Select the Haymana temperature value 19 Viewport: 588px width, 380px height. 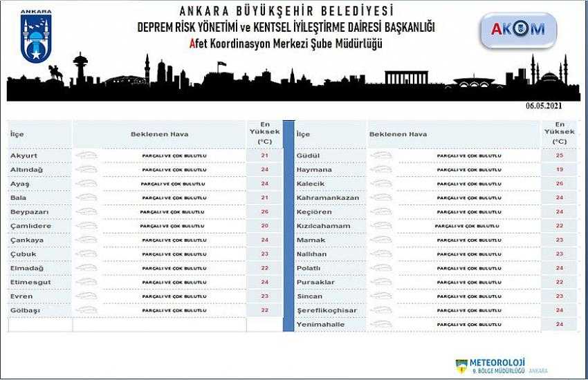pos(559,169)
